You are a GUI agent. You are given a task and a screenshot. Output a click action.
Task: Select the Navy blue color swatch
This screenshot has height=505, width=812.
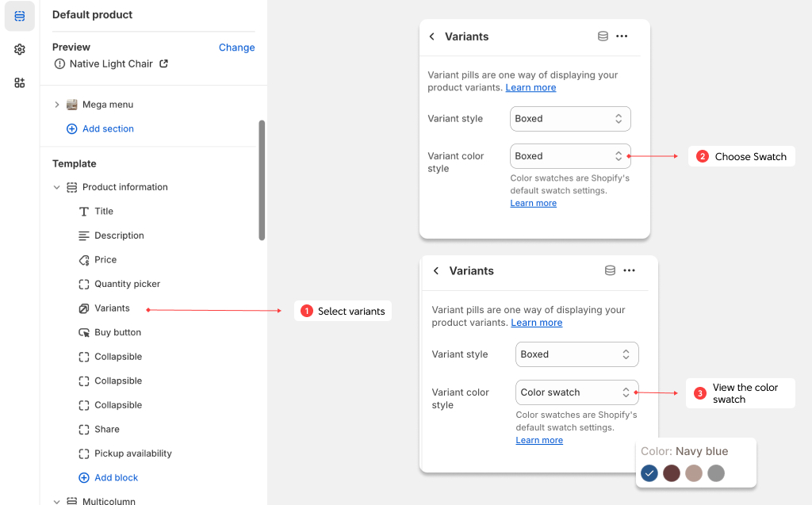click(649, 473)
